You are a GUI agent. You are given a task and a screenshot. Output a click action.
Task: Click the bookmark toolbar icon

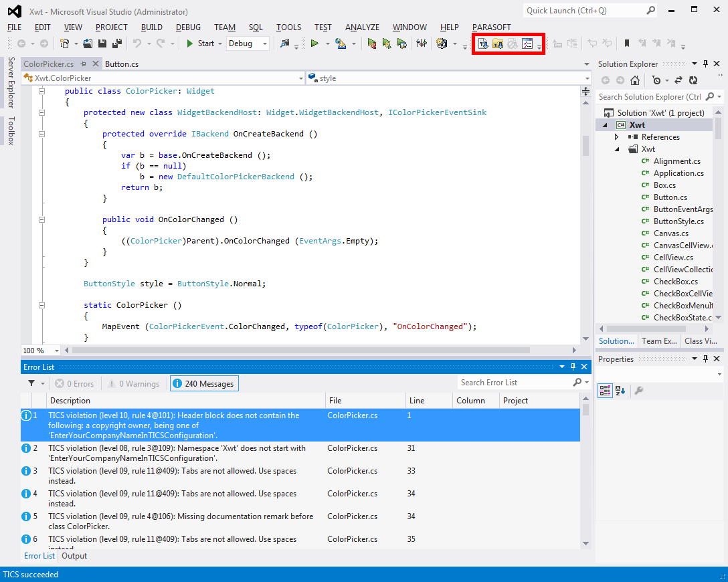point(627,43)
